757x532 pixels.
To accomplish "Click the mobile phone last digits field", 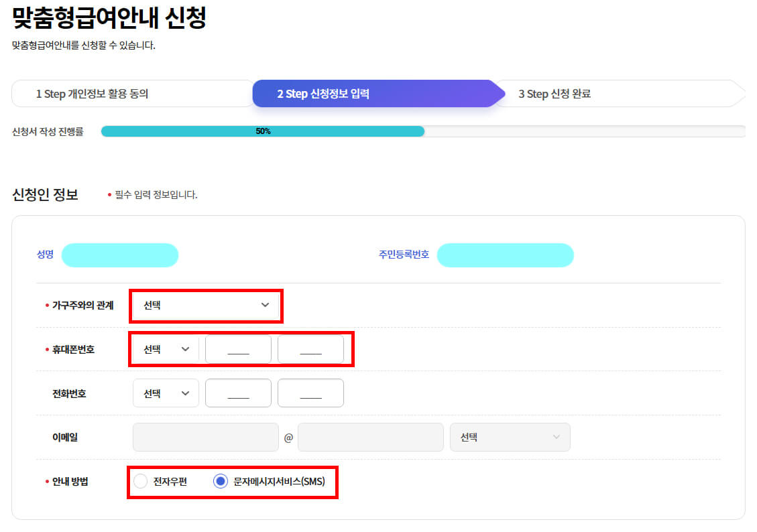I will point(311,348).
